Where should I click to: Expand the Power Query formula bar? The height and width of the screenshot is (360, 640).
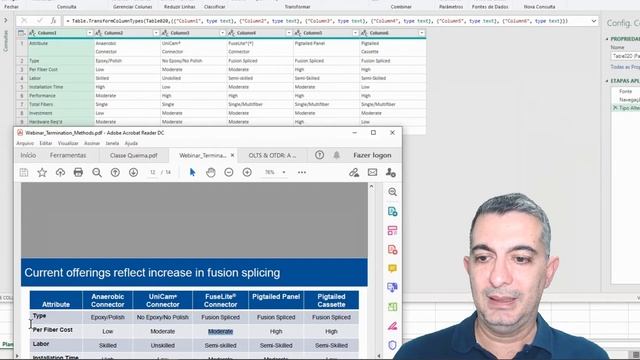point(594,21)
